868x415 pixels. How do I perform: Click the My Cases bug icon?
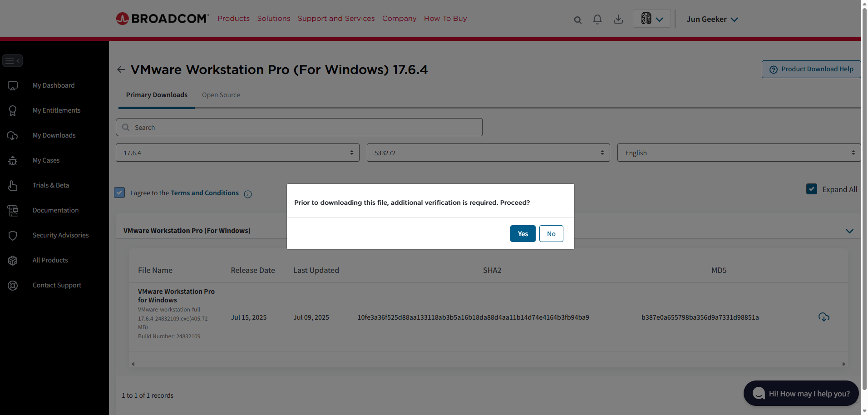tap(13, 161)
